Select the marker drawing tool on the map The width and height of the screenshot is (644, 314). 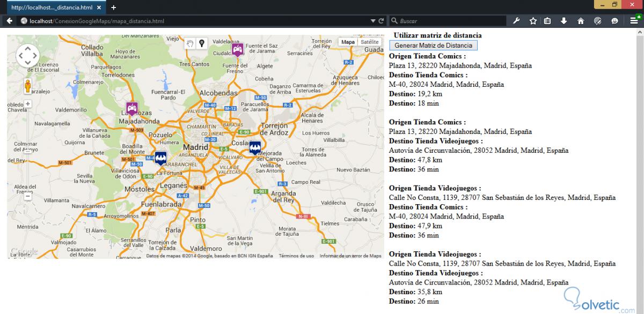[x=202, y=43]
